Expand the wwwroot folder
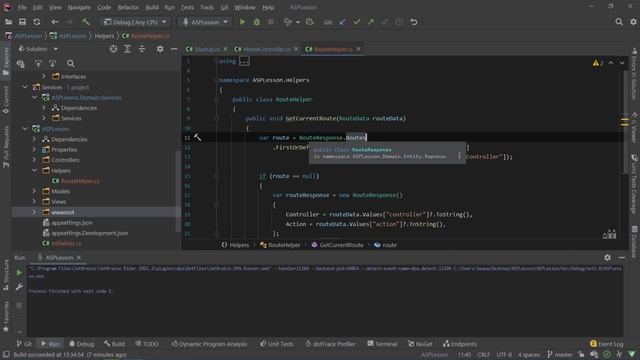This screenshot has height=360, width=640. (34, 212)
